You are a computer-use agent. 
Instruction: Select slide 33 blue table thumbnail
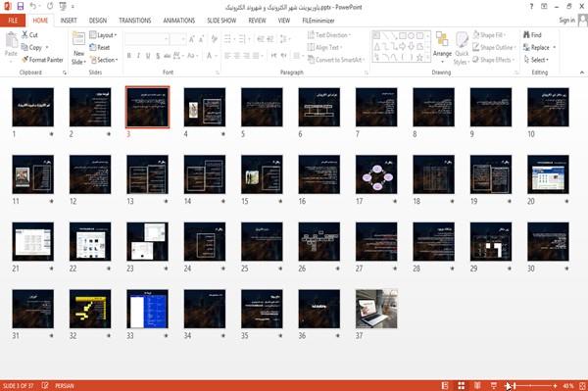147,309
